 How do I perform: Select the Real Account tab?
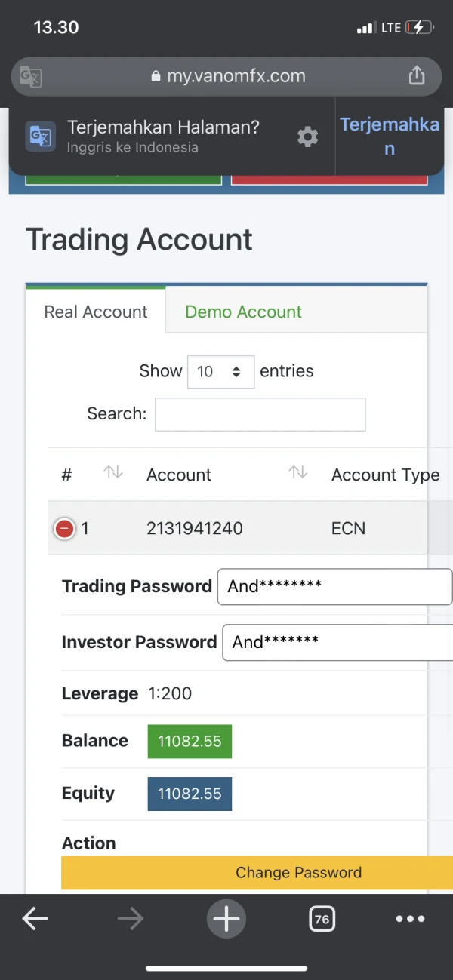click(96, 312)
